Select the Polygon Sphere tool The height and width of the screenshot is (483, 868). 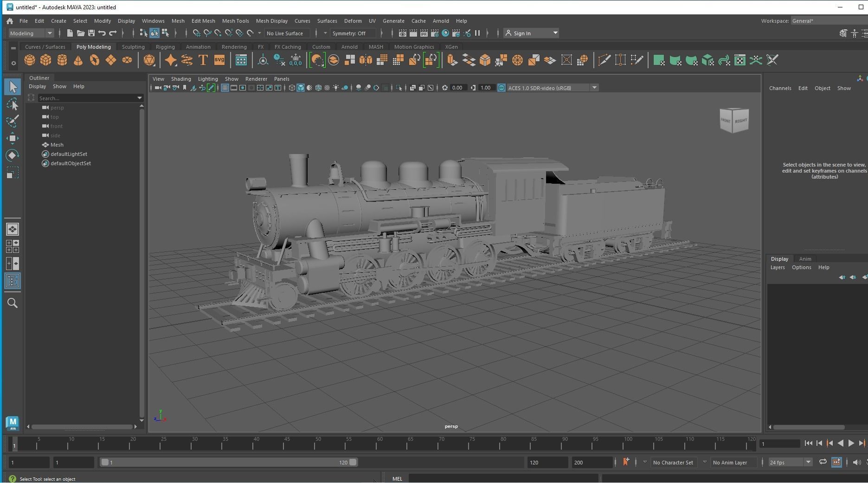[29, 60]
